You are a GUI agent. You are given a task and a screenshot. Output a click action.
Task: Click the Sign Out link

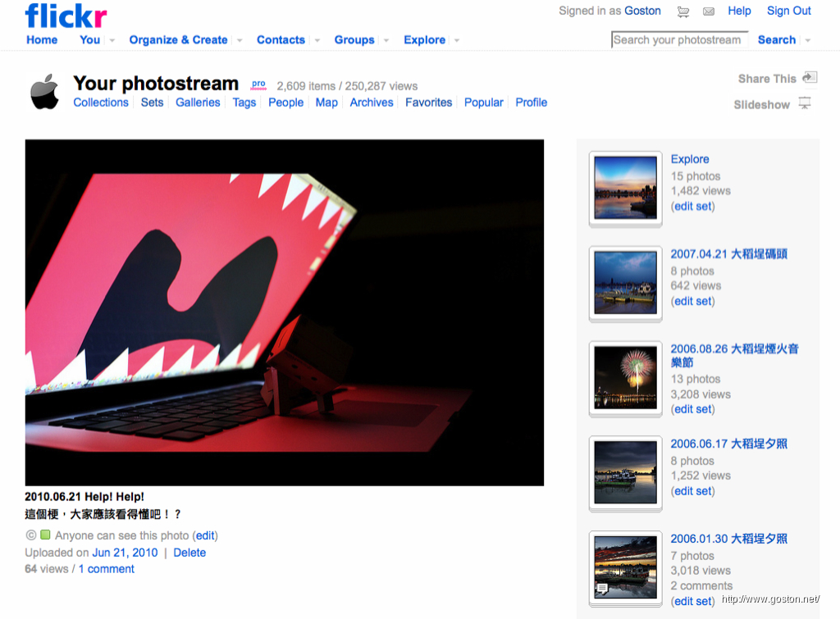788,11
